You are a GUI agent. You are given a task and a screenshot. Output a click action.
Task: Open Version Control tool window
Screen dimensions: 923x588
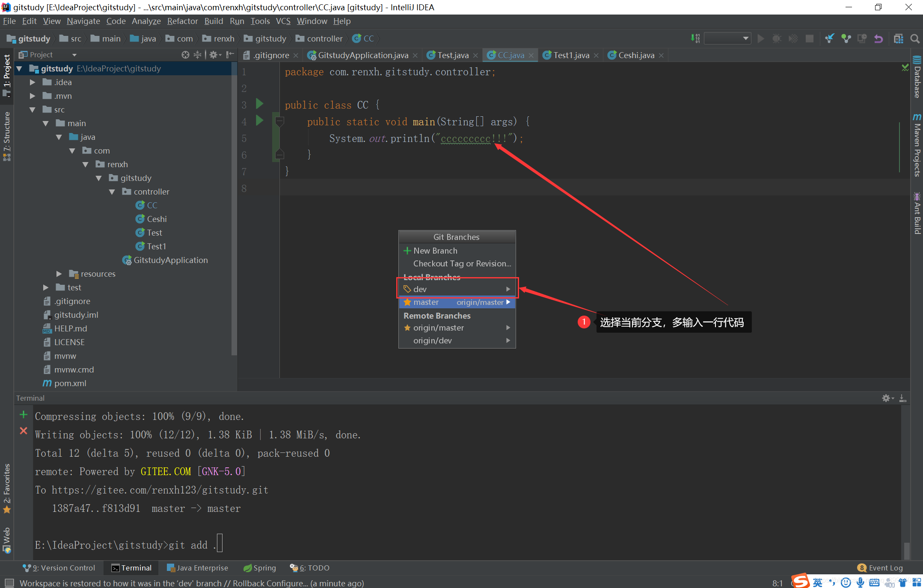click(x=59, y=568)
